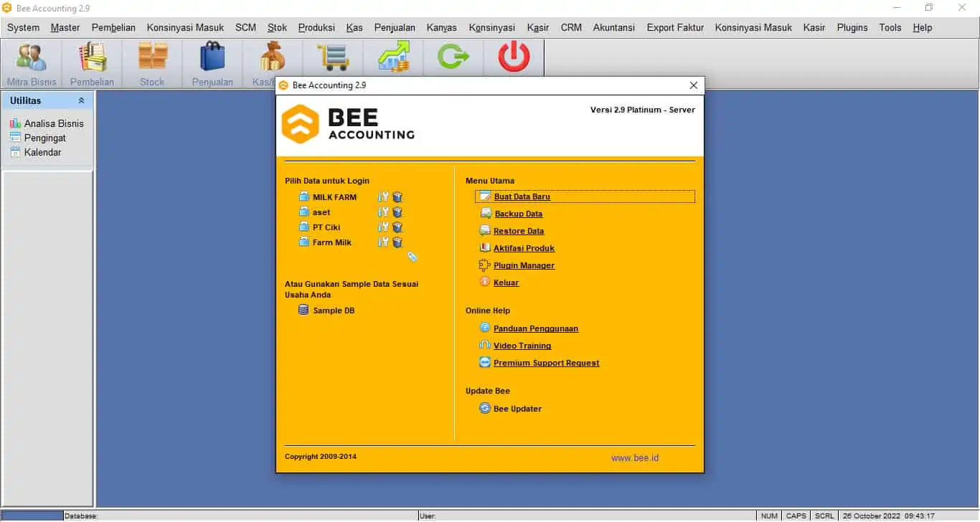980x522 pixels.
Task: Click the trash icon for PT Ciki
Action: (x=397, y=227)
